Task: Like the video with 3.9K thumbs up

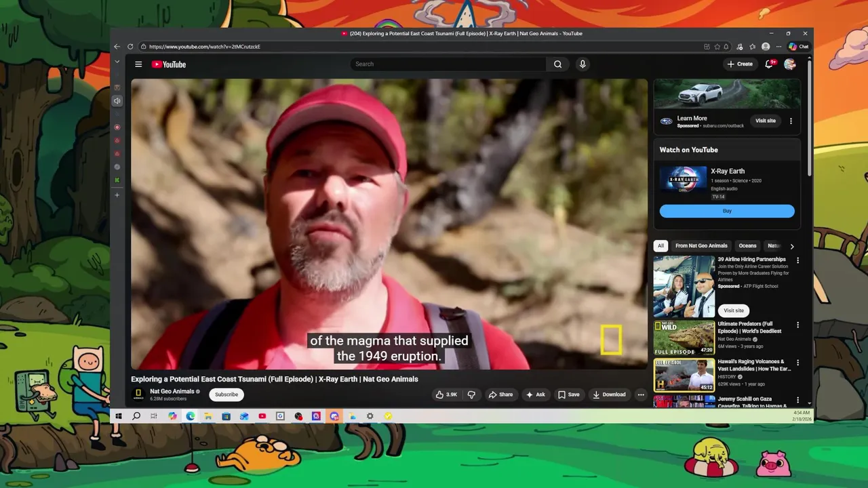Action: coord(446,394)
